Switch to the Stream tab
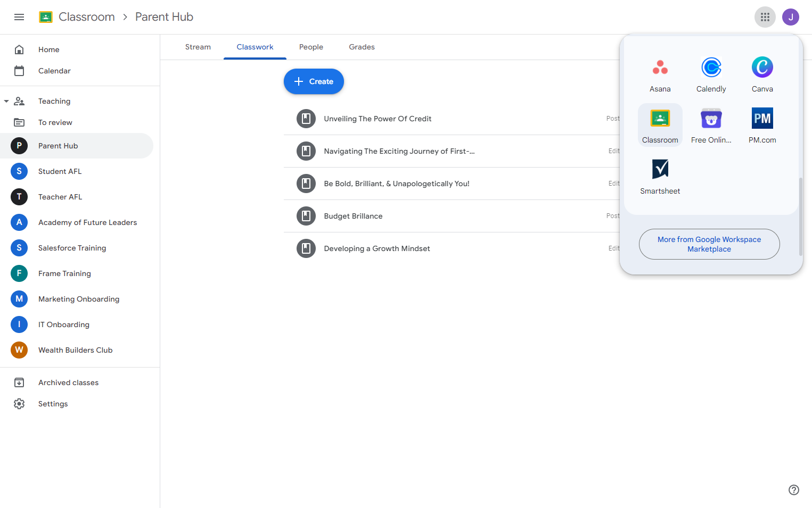 198,47
